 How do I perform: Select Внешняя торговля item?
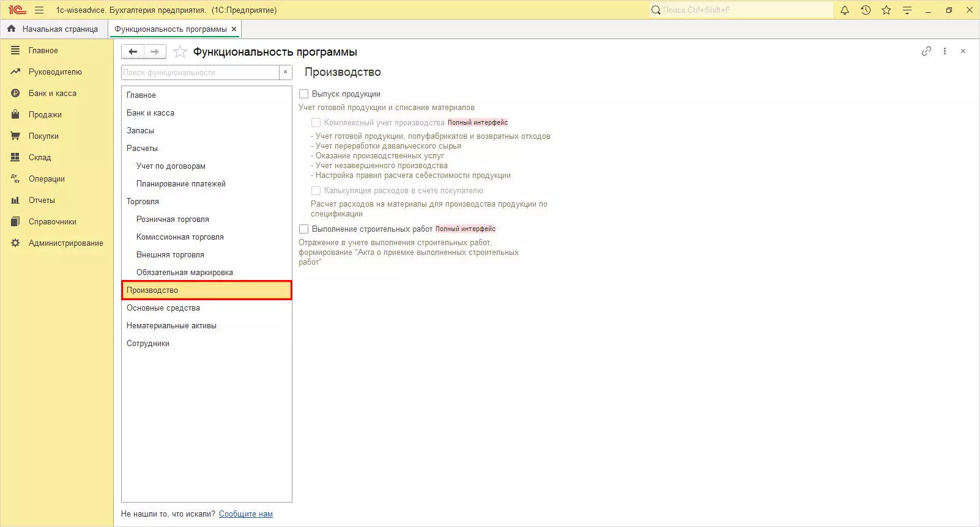(207, 254)
